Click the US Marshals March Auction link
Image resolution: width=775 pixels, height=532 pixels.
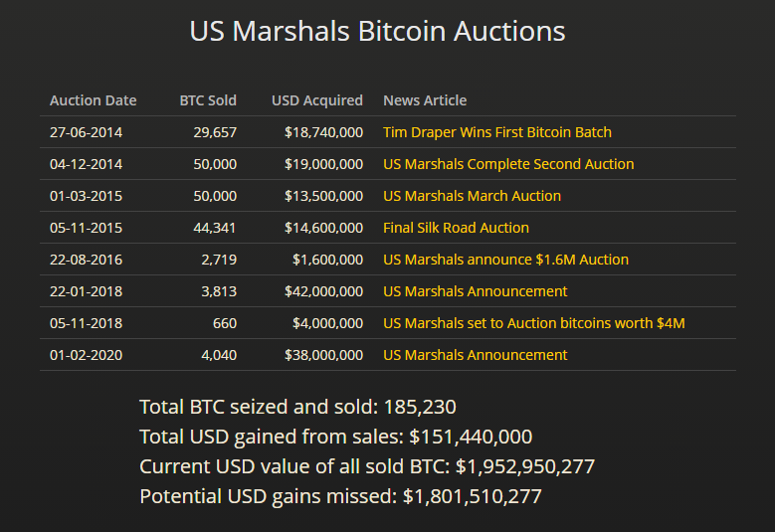[472, 196]
